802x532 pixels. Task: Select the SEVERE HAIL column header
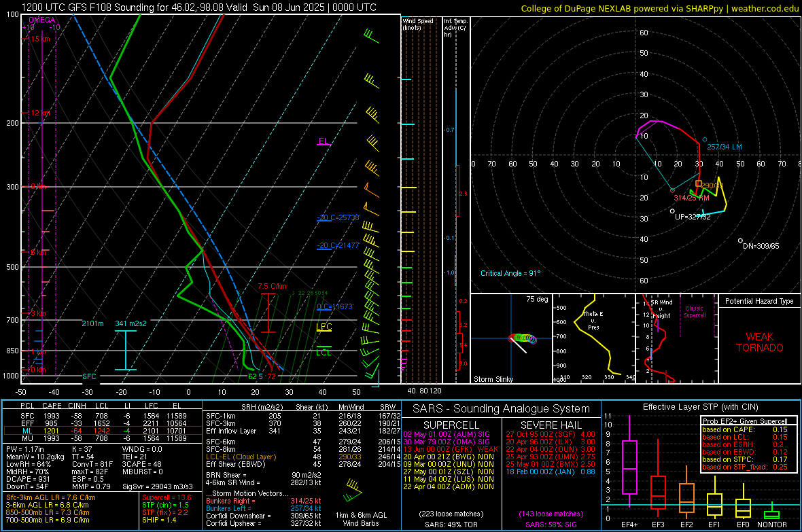551,425
